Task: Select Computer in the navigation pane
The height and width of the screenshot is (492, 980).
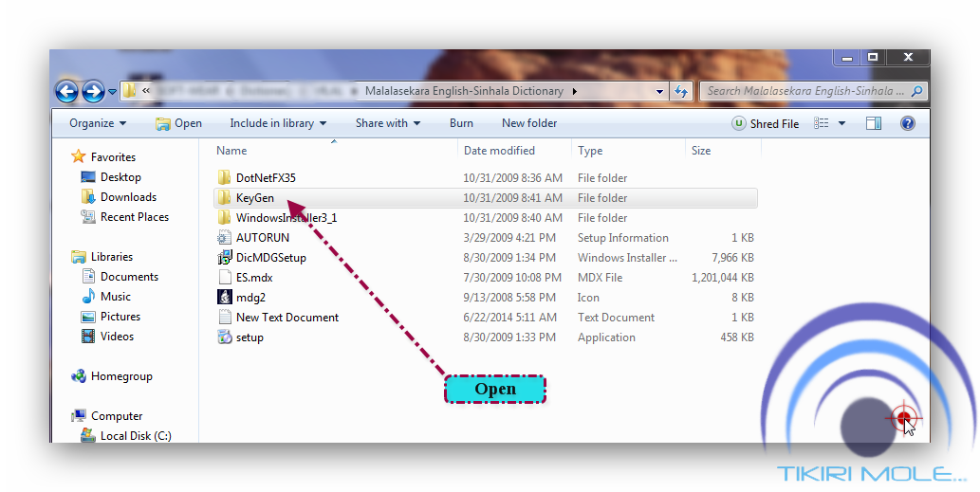Action: [x=107, y=416]
